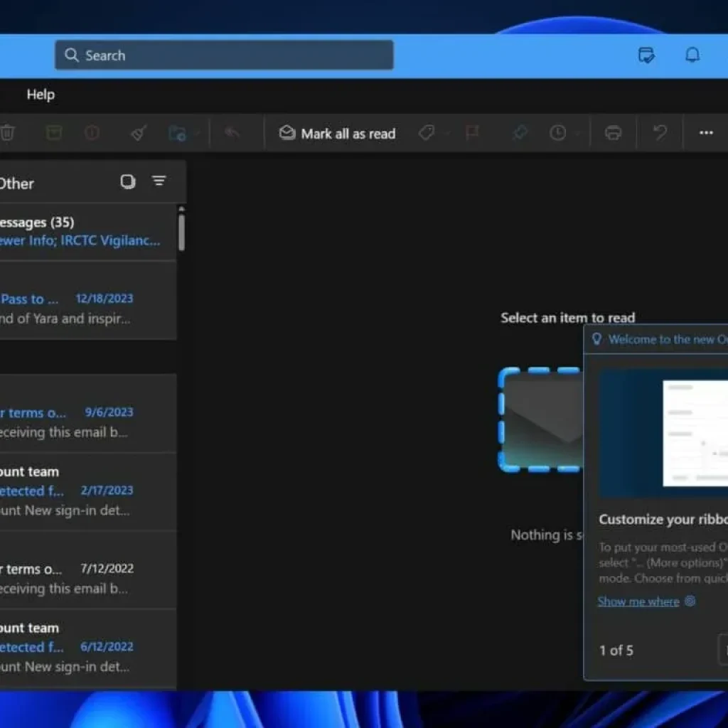The image size is (728, 728).
Task: Click the Print icon in toolbar
Action: coord(613,133)
